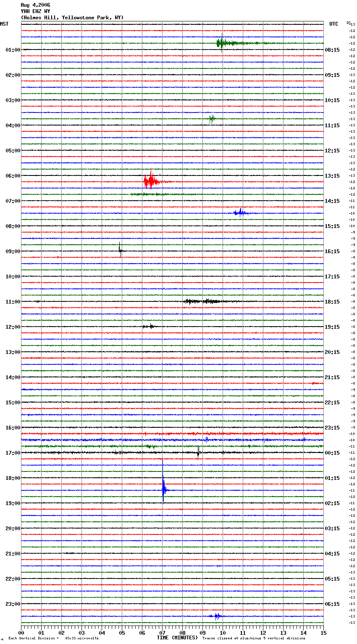Click the "23:15" UTC time label

coord(332,428)
